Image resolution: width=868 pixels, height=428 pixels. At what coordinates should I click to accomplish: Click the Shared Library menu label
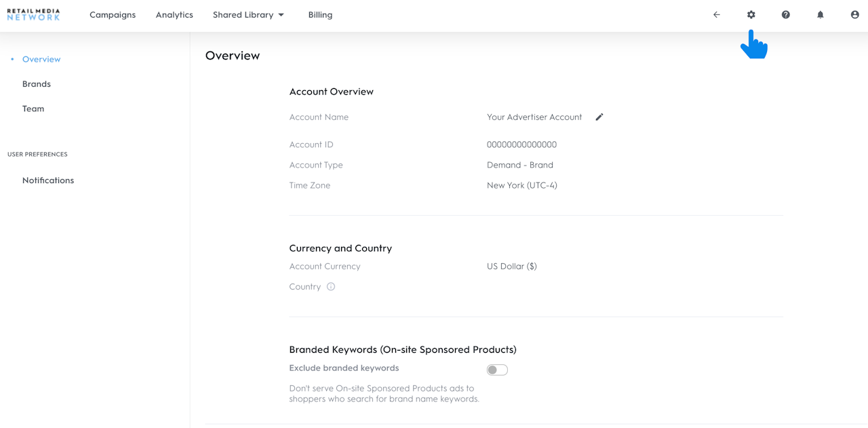tap(243, 15)
